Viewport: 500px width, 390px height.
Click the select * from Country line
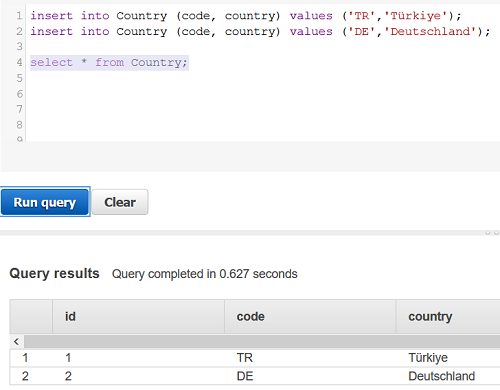[x=109, y=62]
